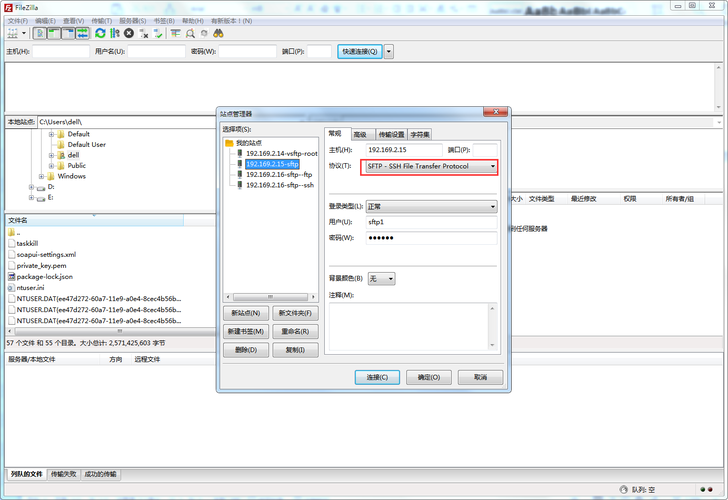Image resolution: width=728 pixels, height=500 pixels.
Task: Switch to the 传输设置 tab
Action: click(391, 135)
